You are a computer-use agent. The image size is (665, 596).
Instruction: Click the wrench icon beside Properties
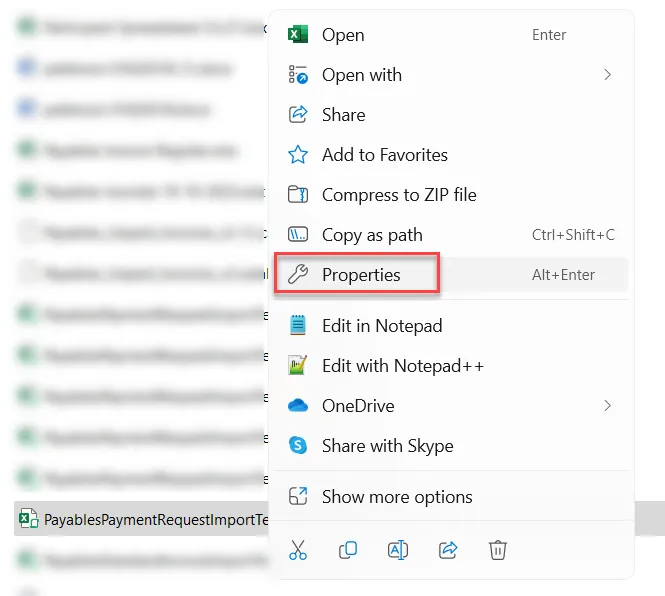(x=298, y=275)
